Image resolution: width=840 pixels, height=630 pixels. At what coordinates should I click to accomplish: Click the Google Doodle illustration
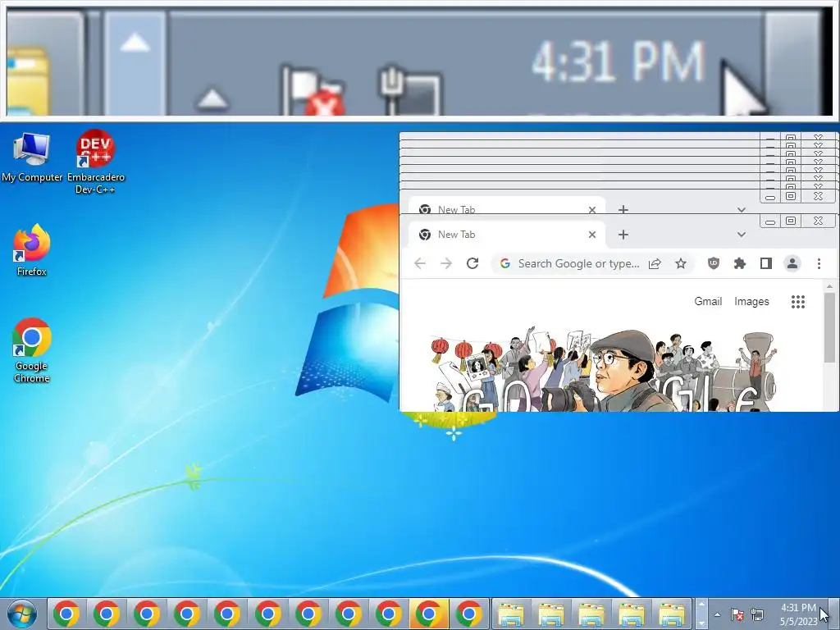point(604,368)
